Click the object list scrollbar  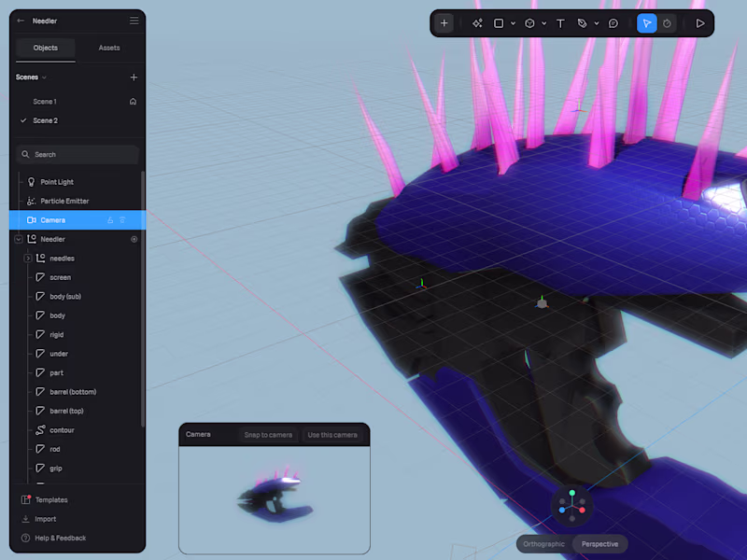pos(143,299)
